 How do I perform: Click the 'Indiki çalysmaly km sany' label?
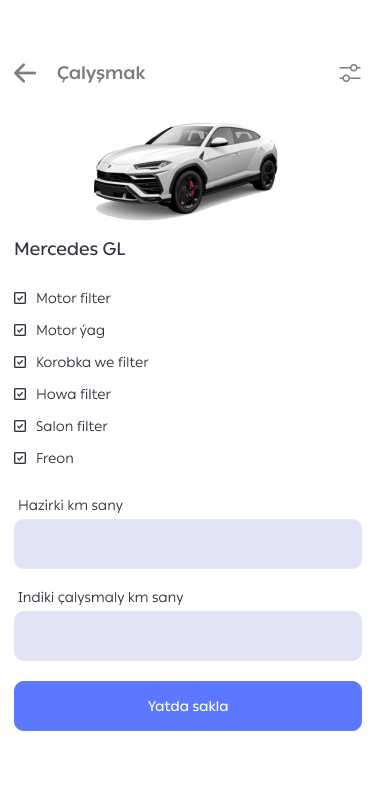[x=100, y=598]
